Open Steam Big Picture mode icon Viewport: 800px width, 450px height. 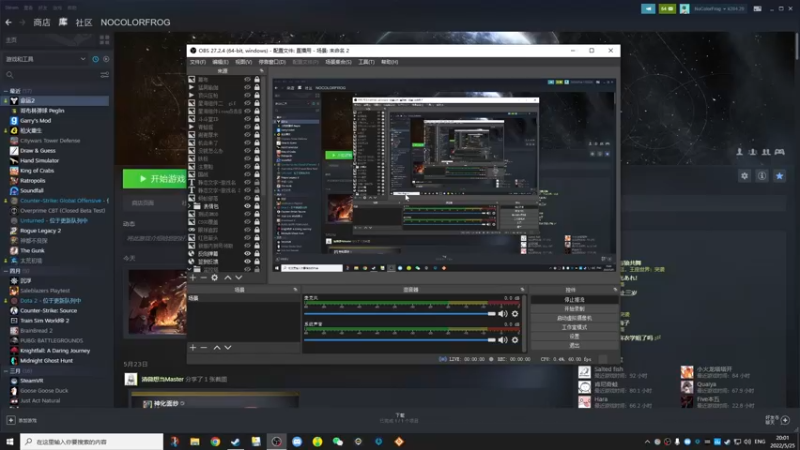click(x=758, y=9)
